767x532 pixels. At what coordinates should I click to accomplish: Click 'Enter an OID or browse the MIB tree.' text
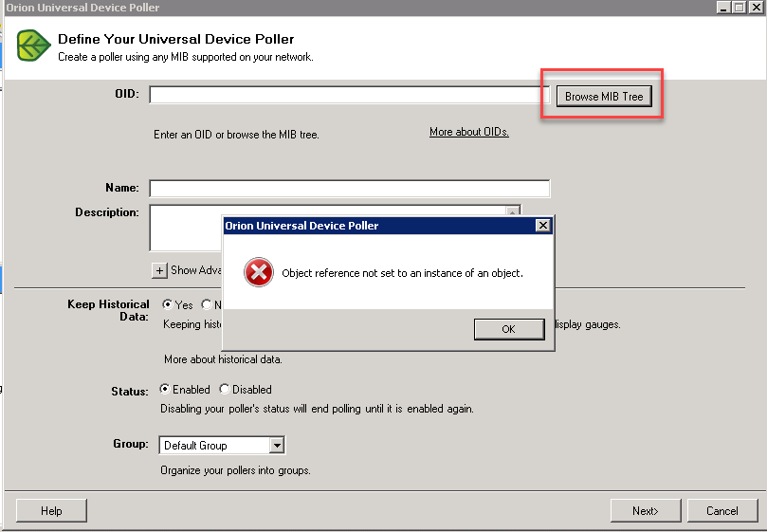[x=236, y=135]
